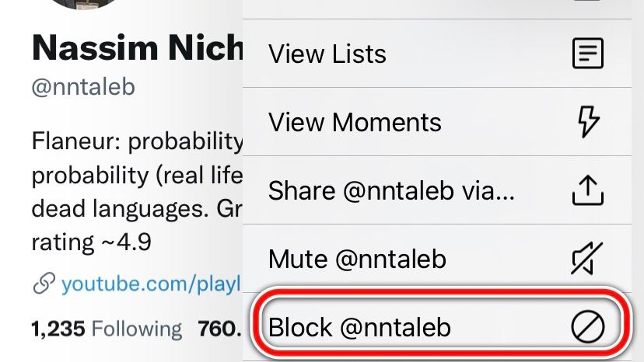Tap the Nassim profile display name
The width and height of the screenshot is (644, 362).
pos(137,48)
